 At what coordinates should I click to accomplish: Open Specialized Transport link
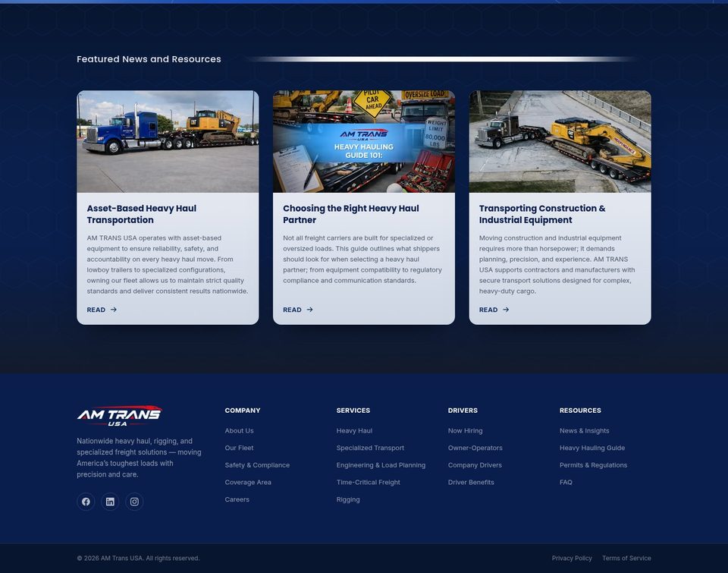[x=370, y=448]
